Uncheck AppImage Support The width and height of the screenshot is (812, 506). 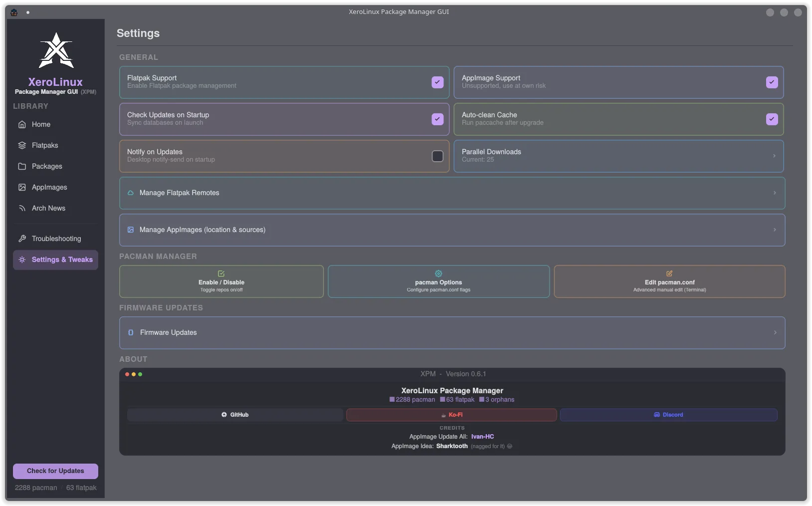pos(772,82)
